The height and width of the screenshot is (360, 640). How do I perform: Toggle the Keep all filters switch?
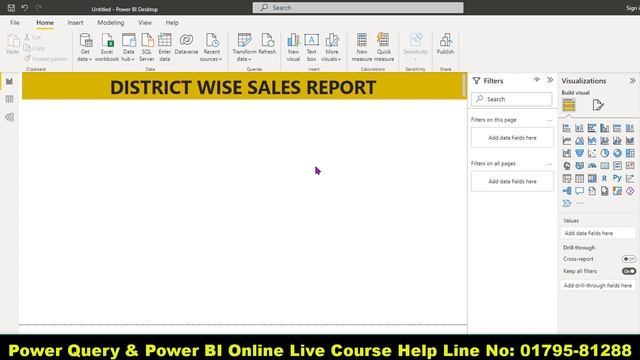(x=629, y=271)
